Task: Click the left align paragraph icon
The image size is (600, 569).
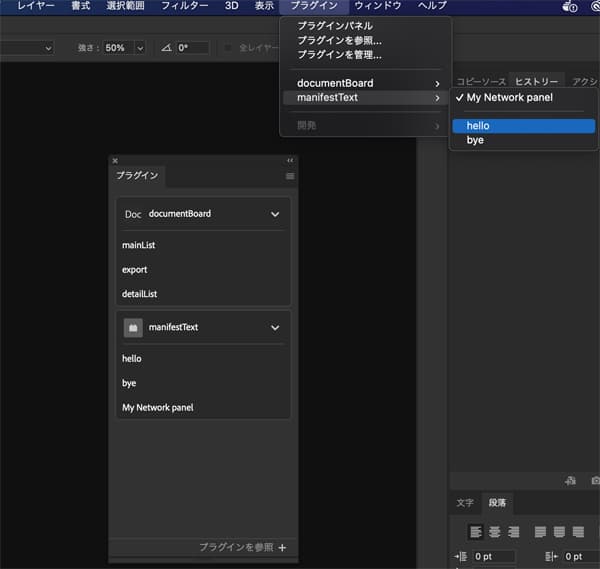Action: click(476, 532)
